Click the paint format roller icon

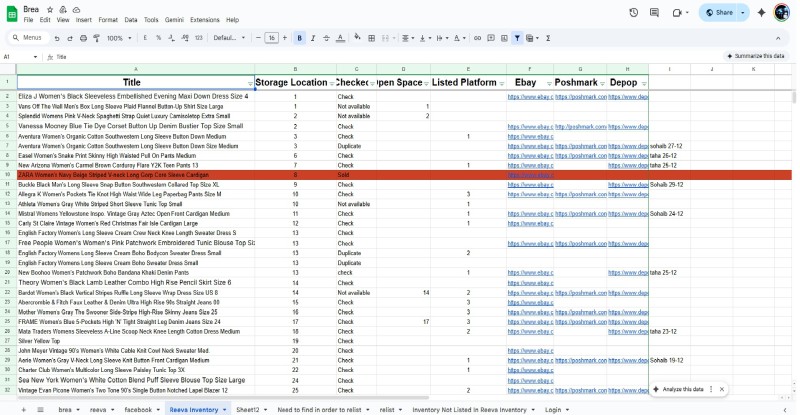pos(94,38)
